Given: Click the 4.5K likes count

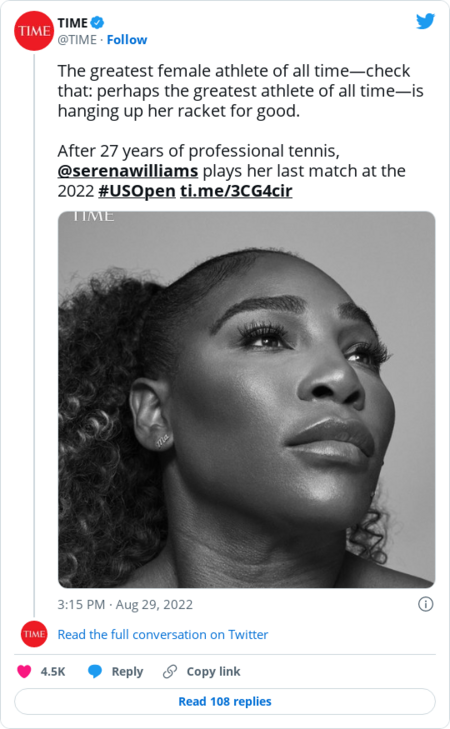Looking at the screenshot, I should (53, 671).
